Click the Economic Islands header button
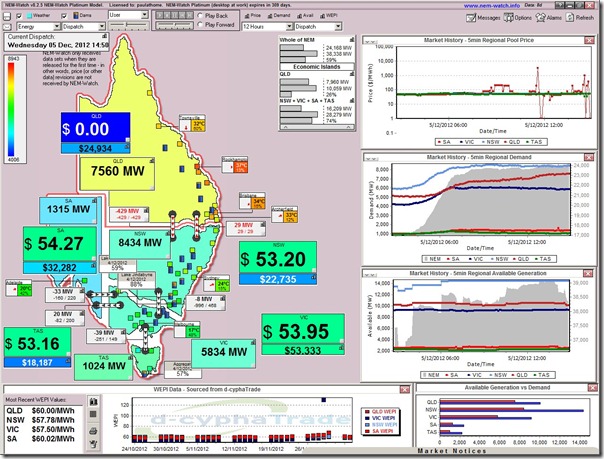Image resolution: width=604 pixels, height=459 pixels. 317,67
